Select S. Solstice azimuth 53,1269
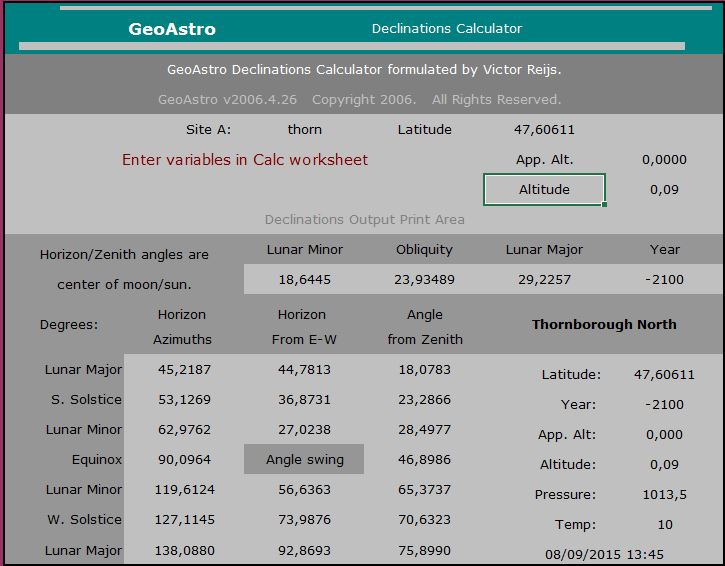 tap(184, 400)
